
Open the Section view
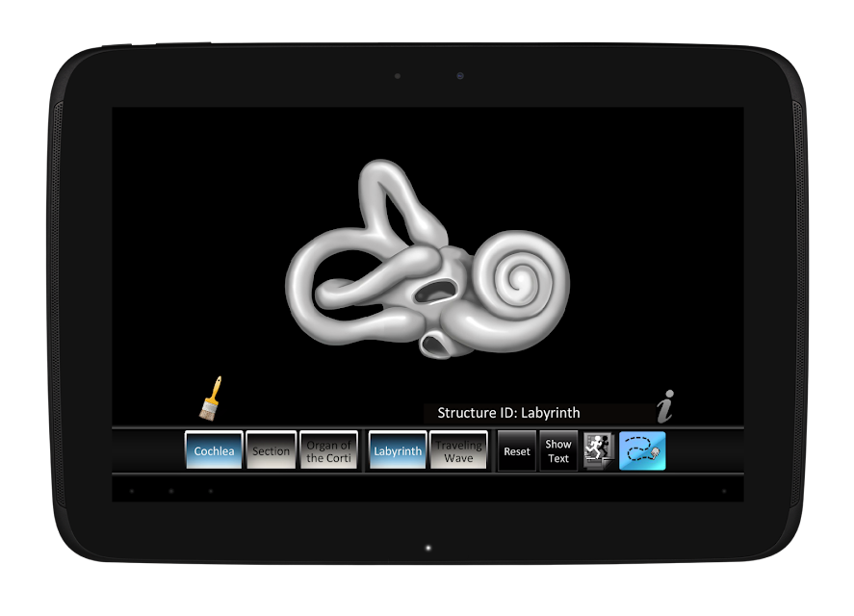(x=272, y=450)
